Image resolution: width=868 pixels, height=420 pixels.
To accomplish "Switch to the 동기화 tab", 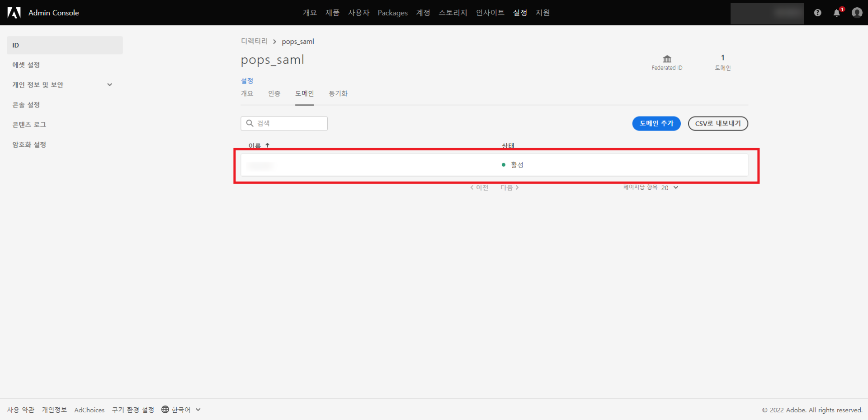I will 338,93.
